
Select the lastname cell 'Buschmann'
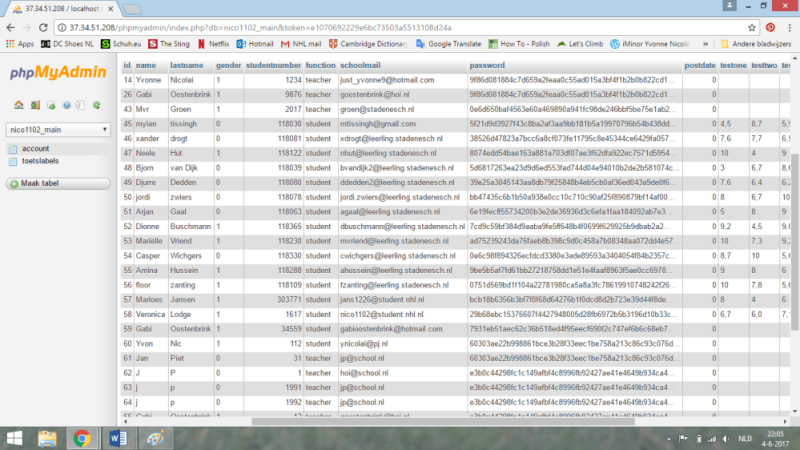point(190,227)
